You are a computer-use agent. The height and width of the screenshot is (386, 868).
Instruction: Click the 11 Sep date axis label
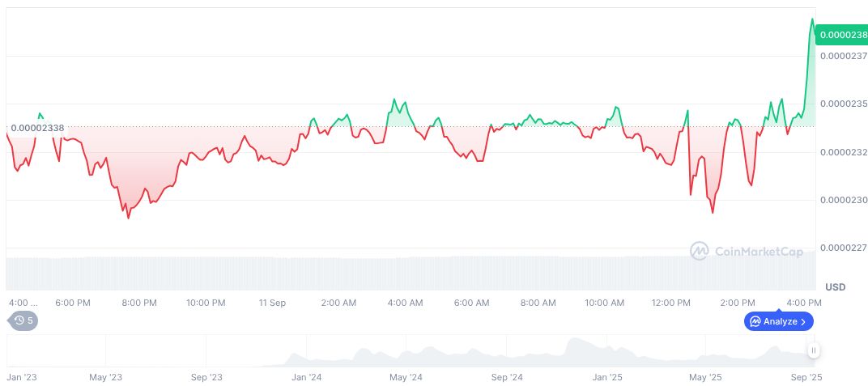coord(272,303)
